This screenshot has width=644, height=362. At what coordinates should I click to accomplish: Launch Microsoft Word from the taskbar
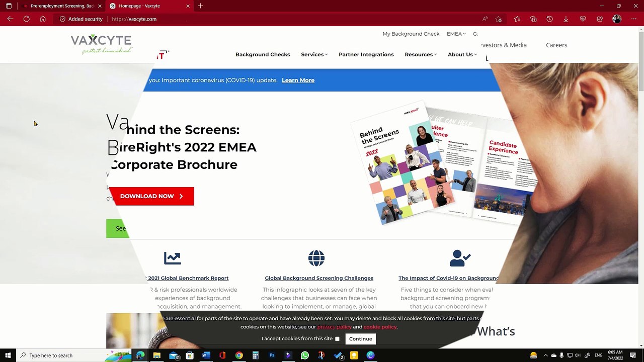coord(206,355)
